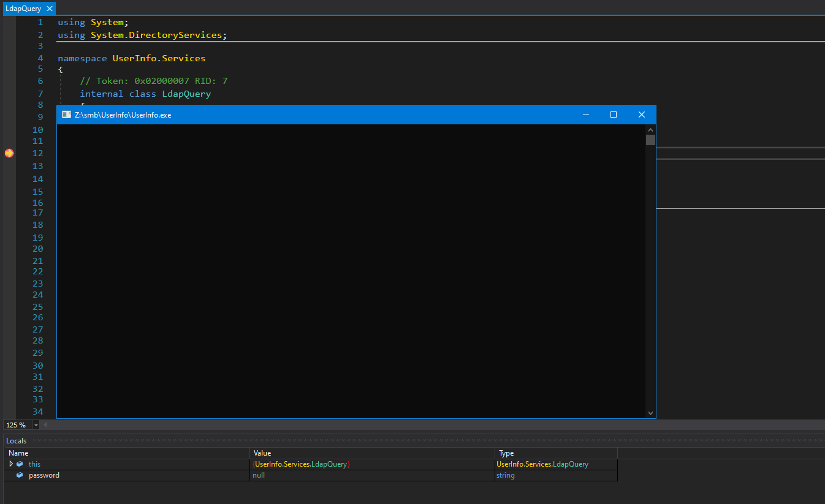
Task: Click the cube icon beside the 'this' variable
Action: [20, 464]
